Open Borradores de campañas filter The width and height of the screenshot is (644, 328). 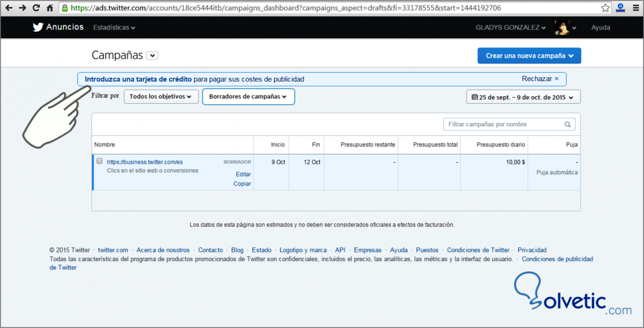pos(248,97)
